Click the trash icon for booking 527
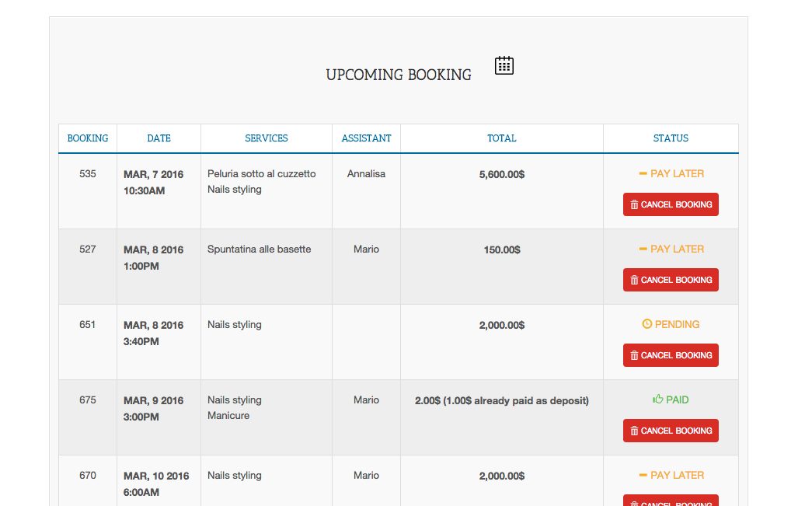Screen dimensions: 812x506 tap(634, 281)
